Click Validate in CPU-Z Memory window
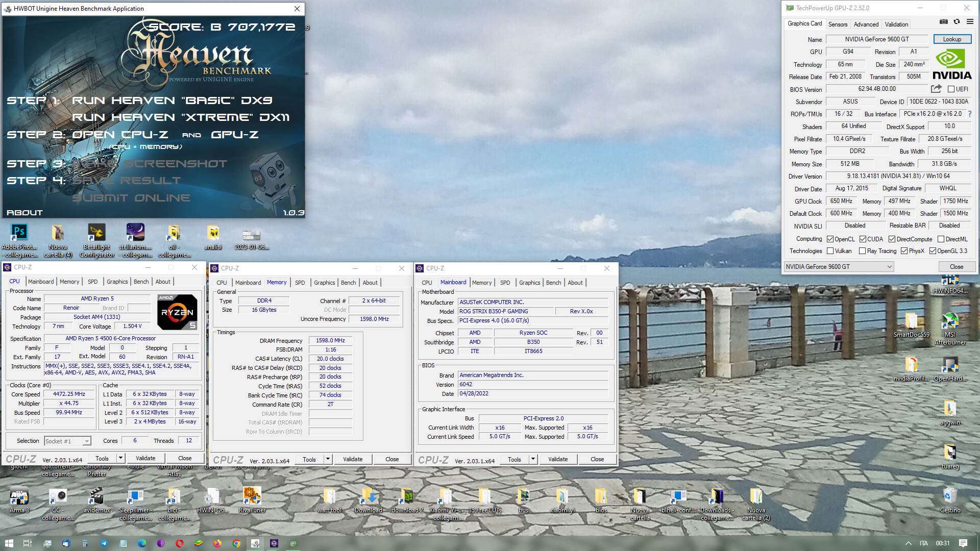The width and height of the screenshot is (980, 551). 353,459
